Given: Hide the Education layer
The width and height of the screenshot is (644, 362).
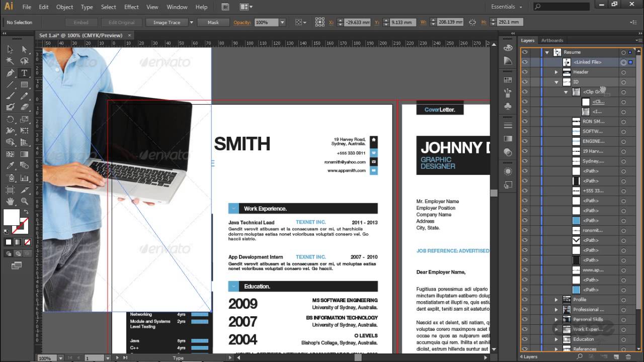Looking at the screenshot, I should 525,339.
